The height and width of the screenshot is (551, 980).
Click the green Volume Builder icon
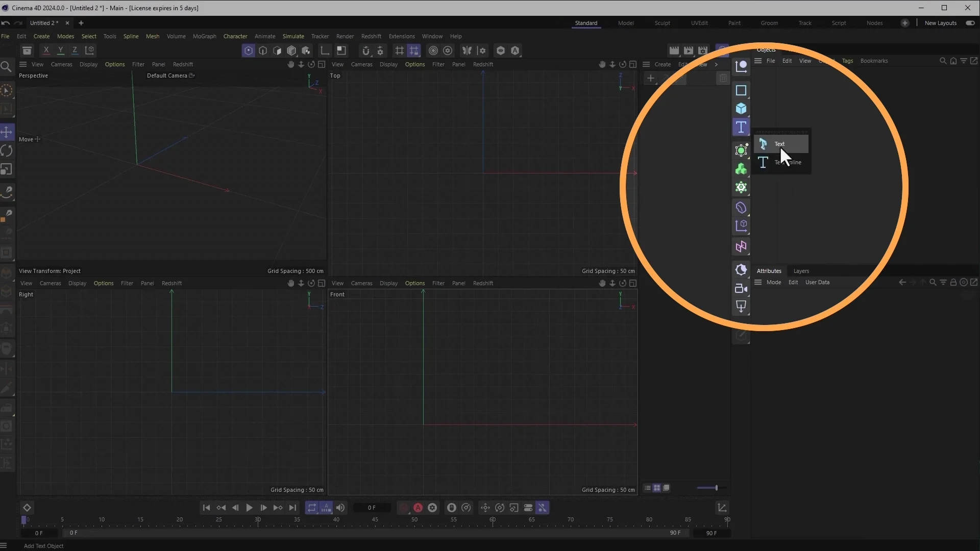point(741,169)
